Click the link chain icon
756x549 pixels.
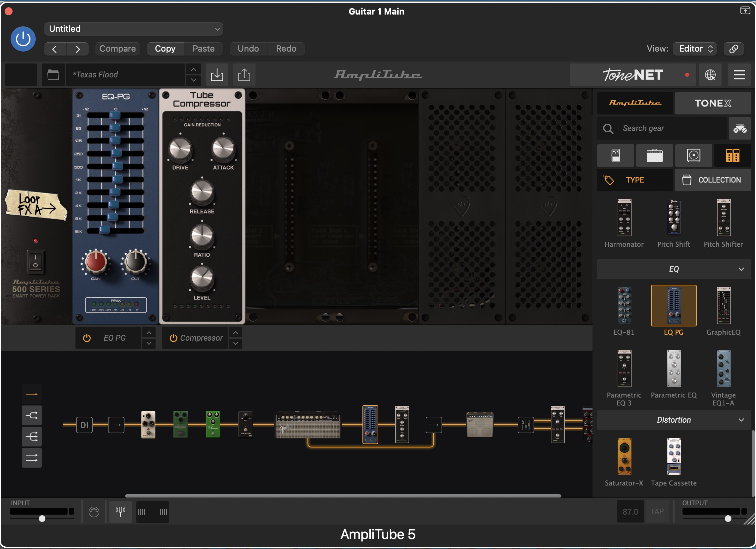tap(734, 49)
